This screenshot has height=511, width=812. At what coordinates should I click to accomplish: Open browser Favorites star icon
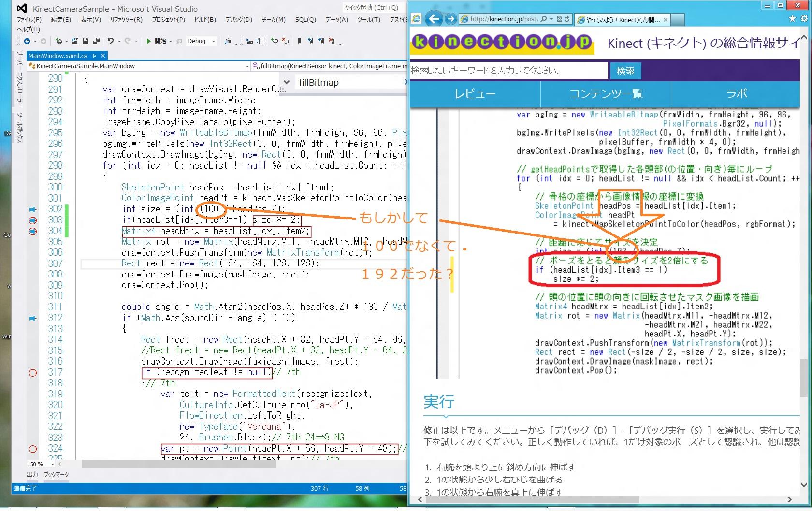(x=792, y=19)
